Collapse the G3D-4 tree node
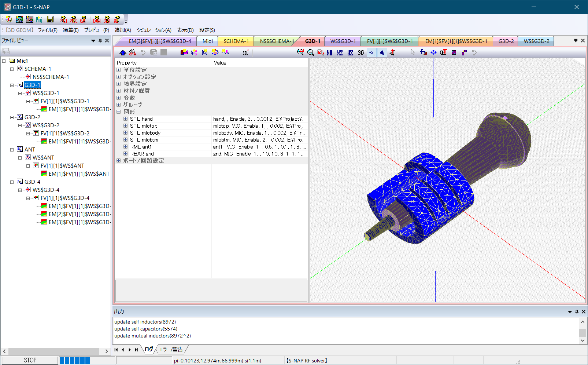Screen dimensions: 588x365 [x=12, y=182]
